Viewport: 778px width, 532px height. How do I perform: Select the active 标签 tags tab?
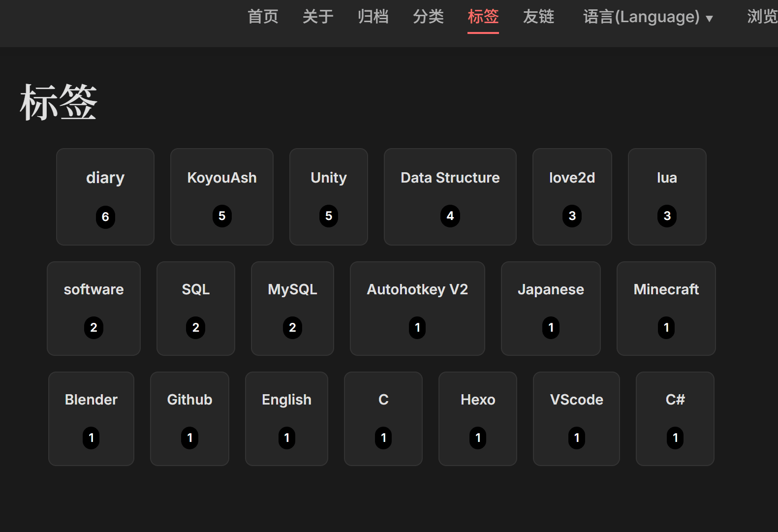pyautogui.click(x=483, y=17)
